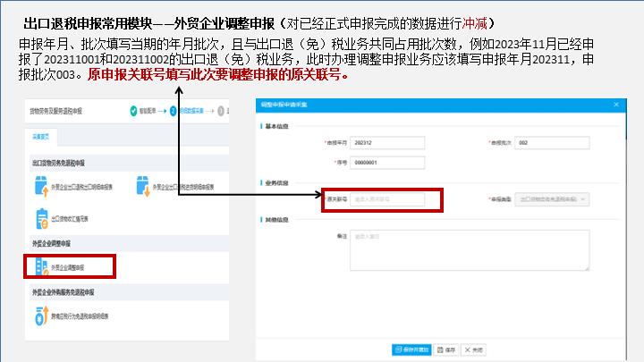Click the 关闭 button in dialog footer
The width and height of the screenshot is (644, 362).
click(473, 349)
